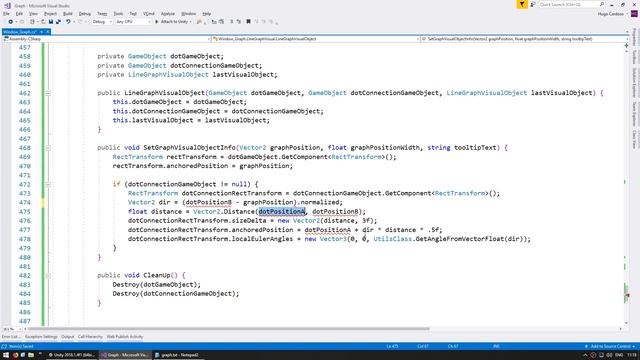Open the SetGraphVisualObjectInfo member dropdown

point(524,39)
